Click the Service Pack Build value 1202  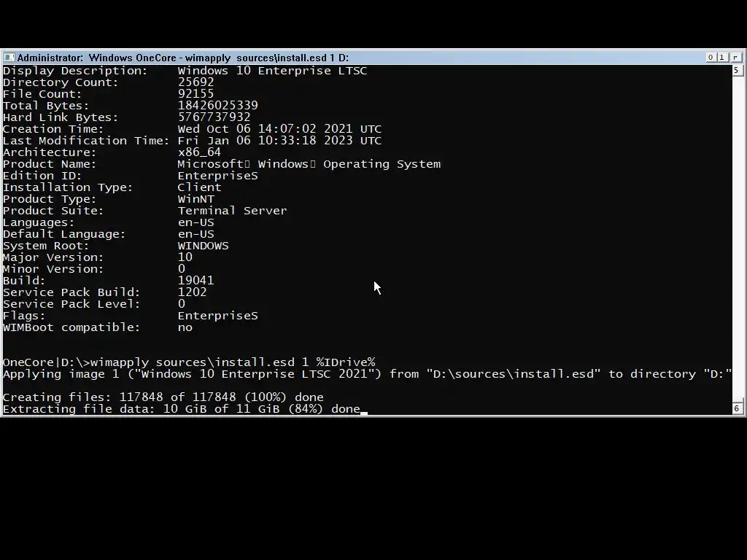192,292
